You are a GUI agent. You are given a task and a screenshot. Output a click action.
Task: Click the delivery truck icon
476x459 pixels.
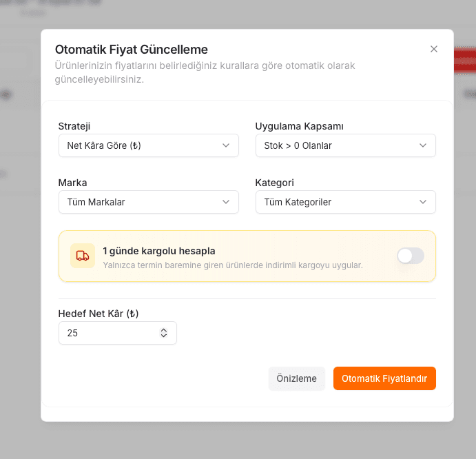pyautogui.click(x=83, y=256)
